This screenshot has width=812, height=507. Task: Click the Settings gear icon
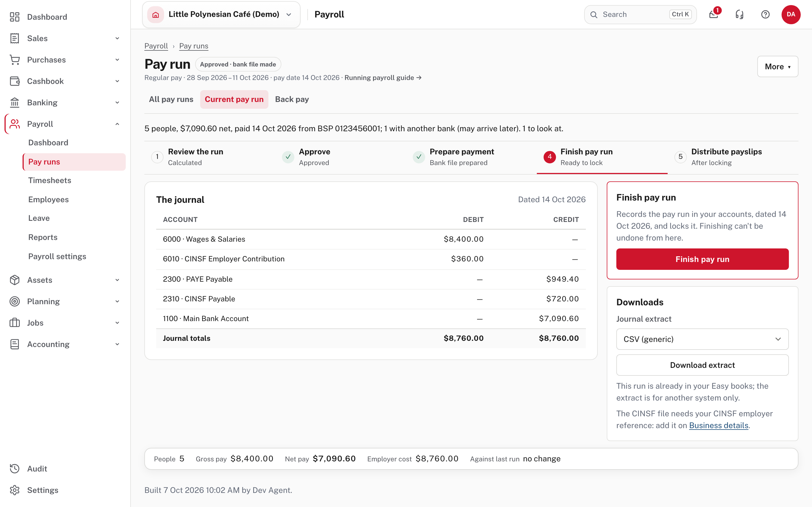[15, 490]
